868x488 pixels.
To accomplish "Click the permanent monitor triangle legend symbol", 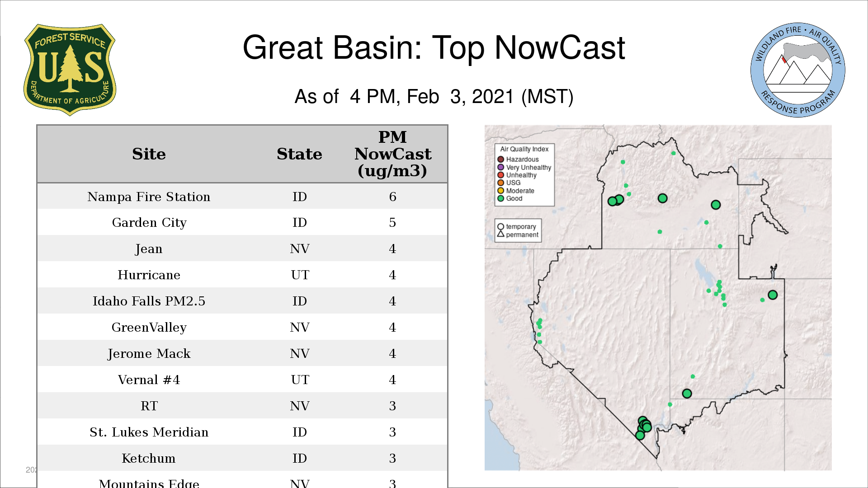I will click(x=500, y=234).
